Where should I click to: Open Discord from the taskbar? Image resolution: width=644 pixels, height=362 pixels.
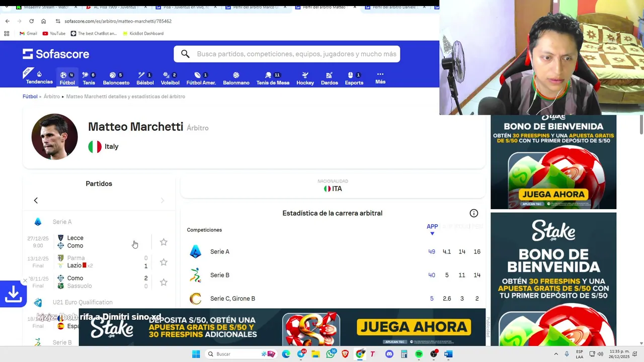point(389,354)
